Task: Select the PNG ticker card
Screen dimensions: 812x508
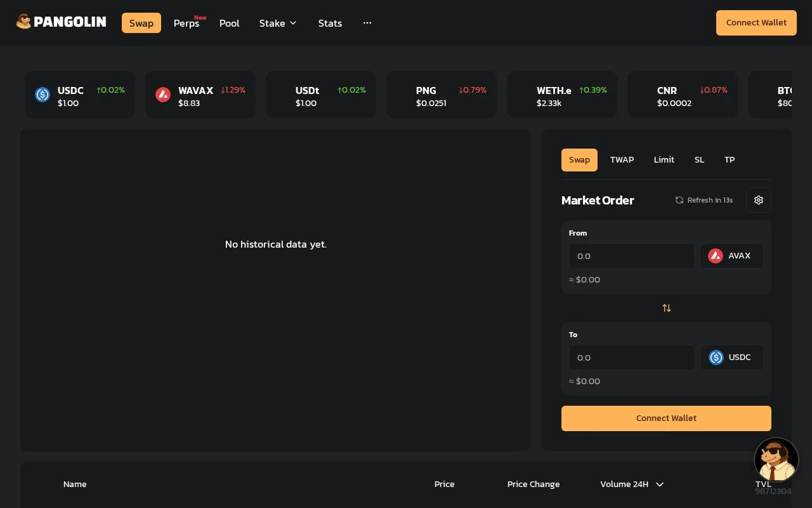Action: (442, 95)
